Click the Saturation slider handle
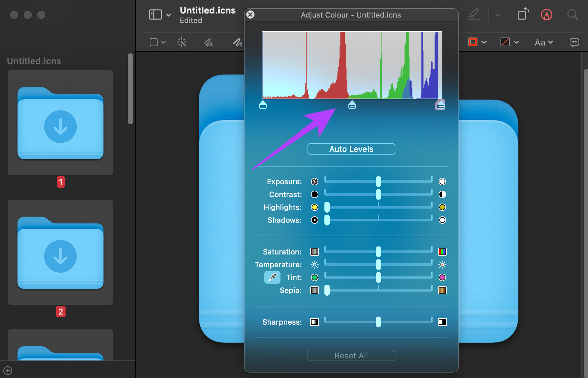The image size is (588, 378). [378, 252]
